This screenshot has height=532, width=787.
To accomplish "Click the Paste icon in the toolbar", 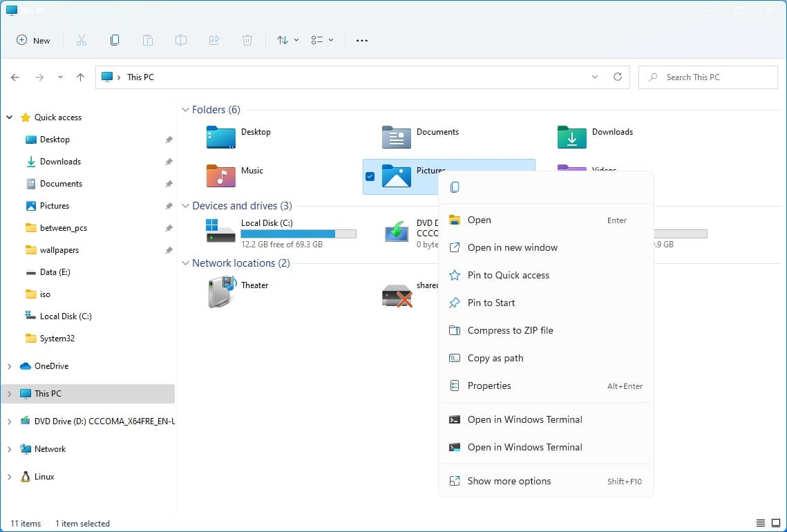I will [147, 40].
